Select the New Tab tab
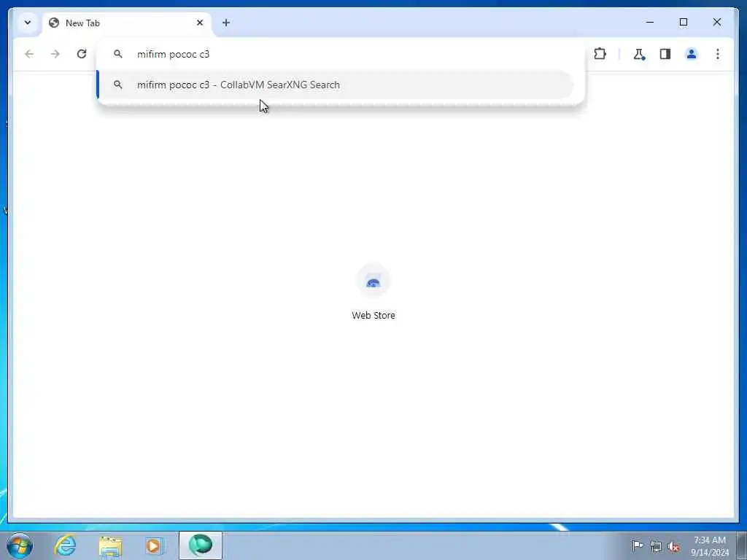Screen dimensions: 747x560 (127, 23)
